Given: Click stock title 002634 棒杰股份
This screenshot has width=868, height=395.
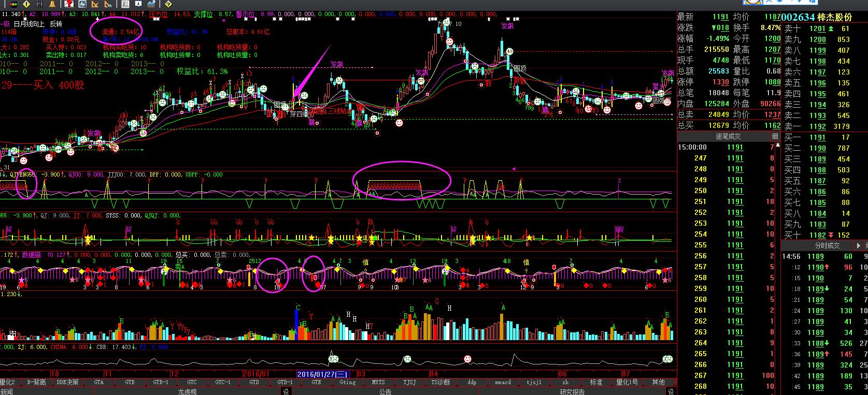Looking at the screenshot, I should [817, 17].
